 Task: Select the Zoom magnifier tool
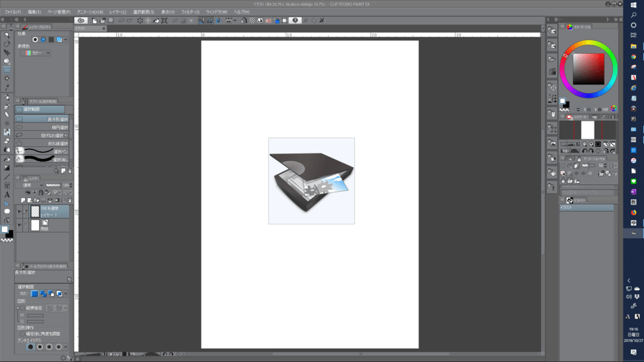click(7, 35)
